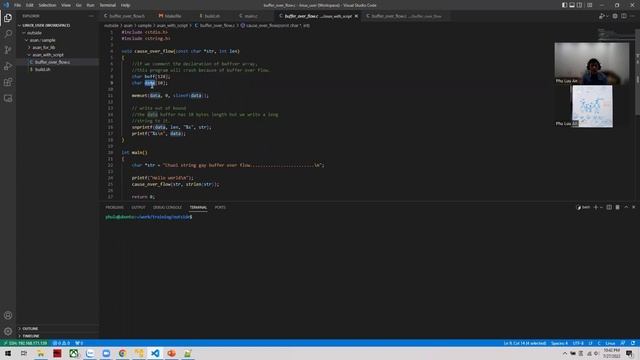Open the Edit menu
640x360 pixels.
[x=29, y=5]
